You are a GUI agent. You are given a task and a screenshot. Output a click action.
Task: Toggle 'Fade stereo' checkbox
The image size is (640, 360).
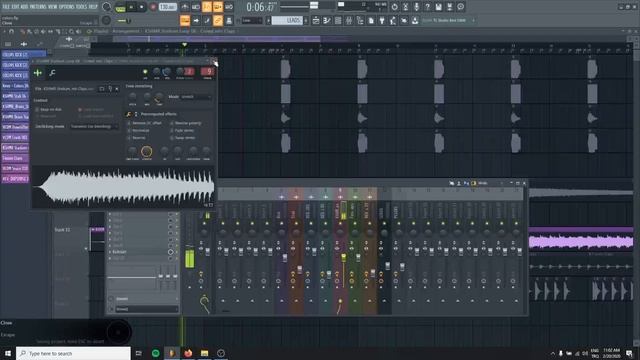tap(171, 130)
